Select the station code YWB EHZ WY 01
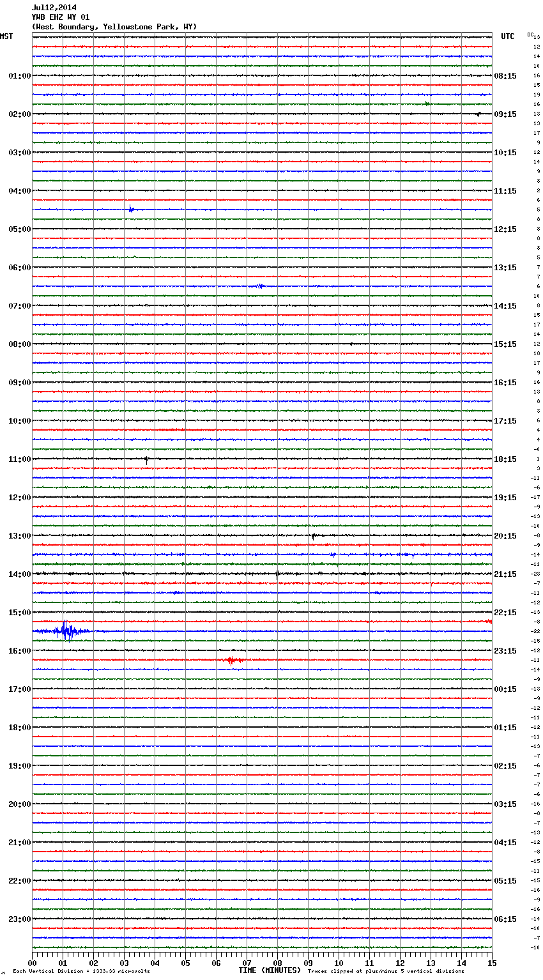Viewport: 543px width, 980px height. click(61, 17)
